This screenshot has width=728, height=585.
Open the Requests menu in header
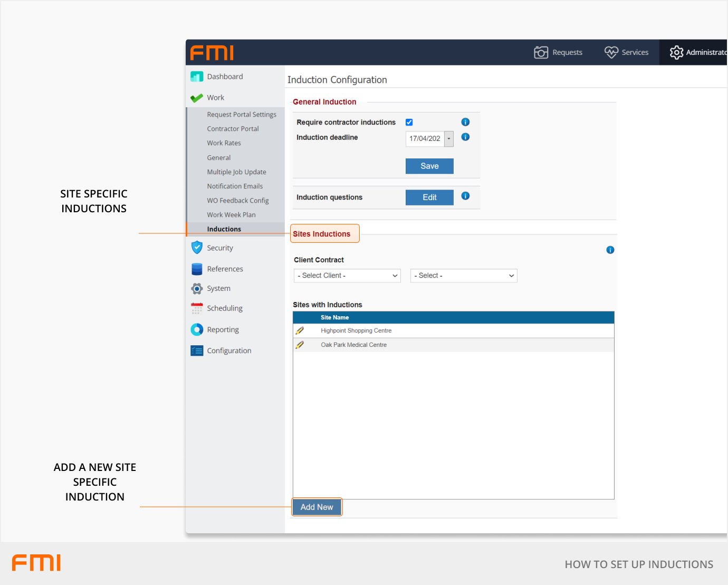coord(558,52)
